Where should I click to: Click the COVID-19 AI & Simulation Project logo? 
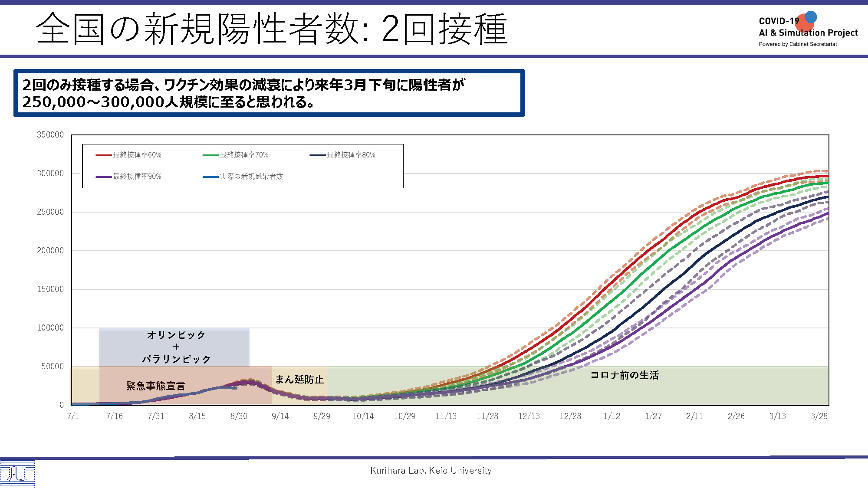(x=808, y=29)
